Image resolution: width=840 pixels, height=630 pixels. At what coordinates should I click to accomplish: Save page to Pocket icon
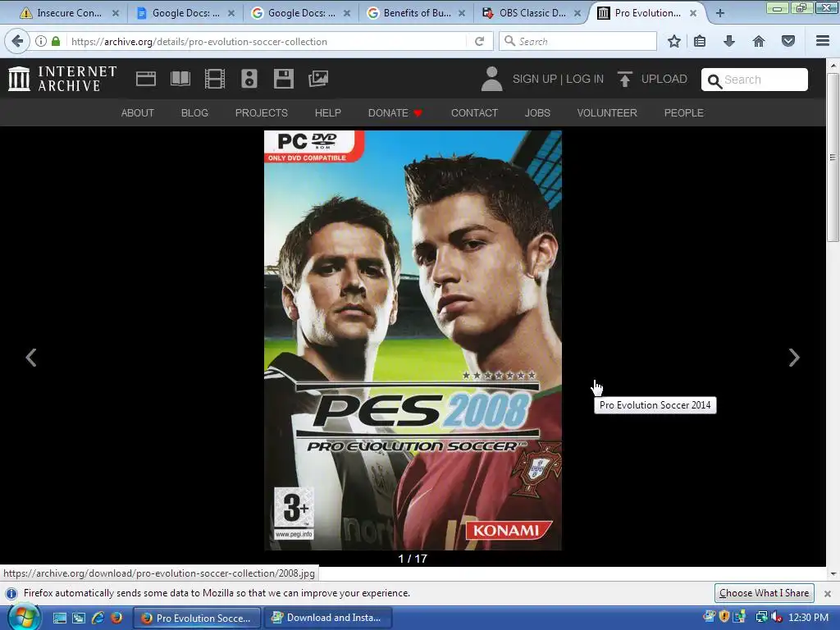click(x=788, y=41)
